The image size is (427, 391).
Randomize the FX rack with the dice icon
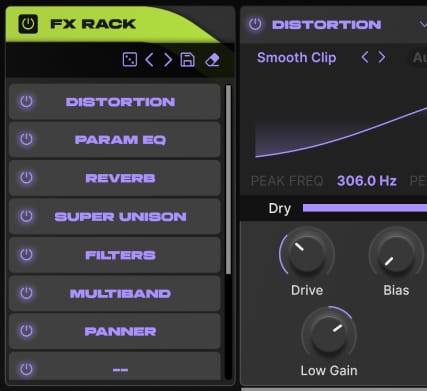130,60
